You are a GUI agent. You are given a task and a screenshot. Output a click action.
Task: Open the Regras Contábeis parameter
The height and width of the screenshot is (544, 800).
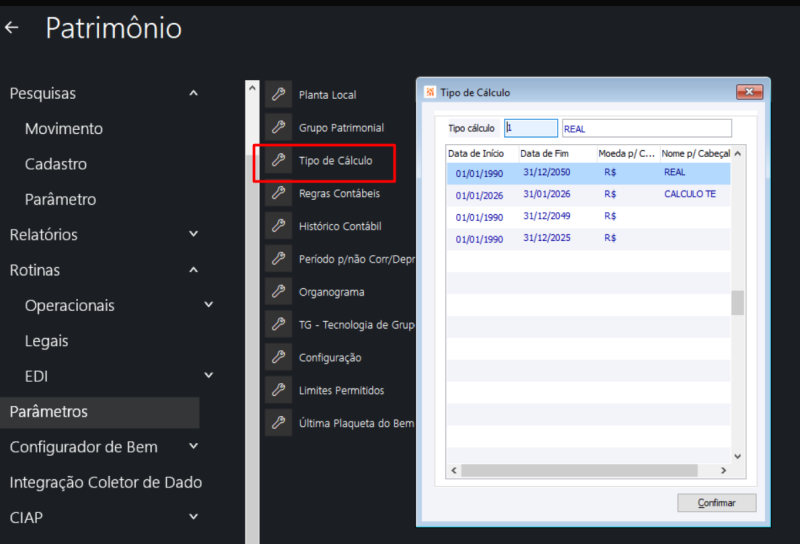[x=339, y=193]
